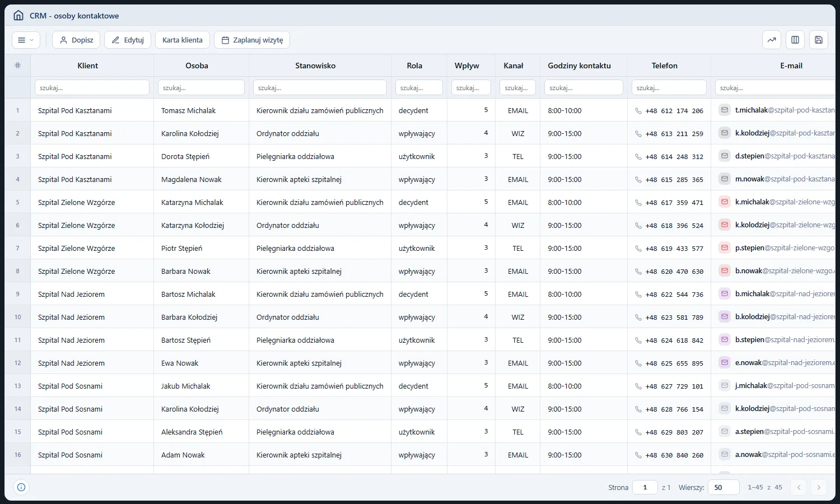Focus the Godziny kontaktu filter field
Screen dimensions: 840x504
tap(584, 87)
